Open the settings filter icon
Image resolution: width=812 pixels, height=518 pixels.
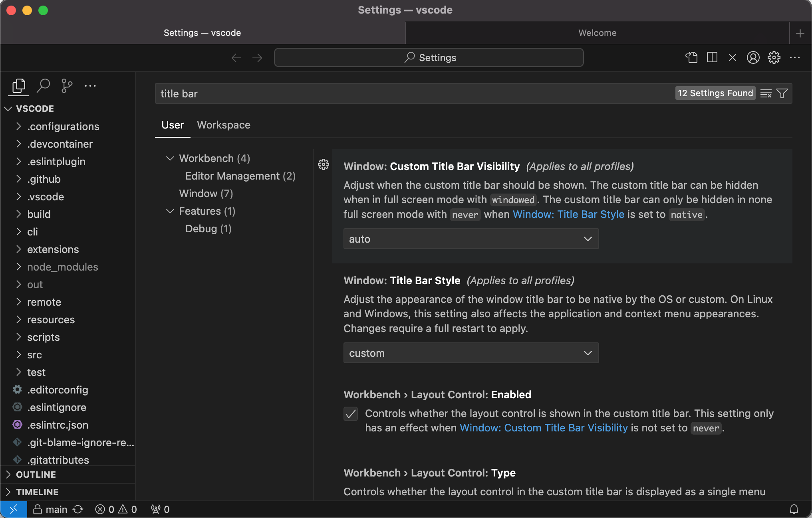pos(782,93)
